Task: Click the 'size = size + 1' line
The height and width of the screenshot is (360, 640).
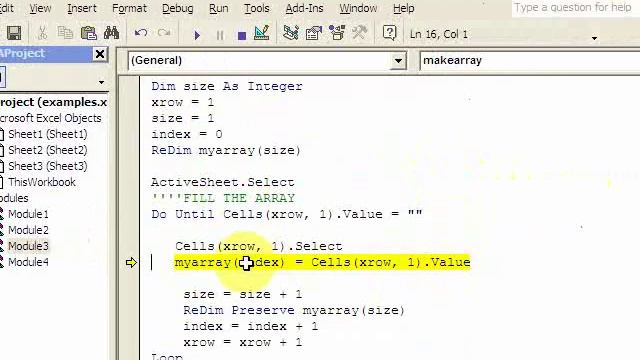Action: tap(242, 294)
